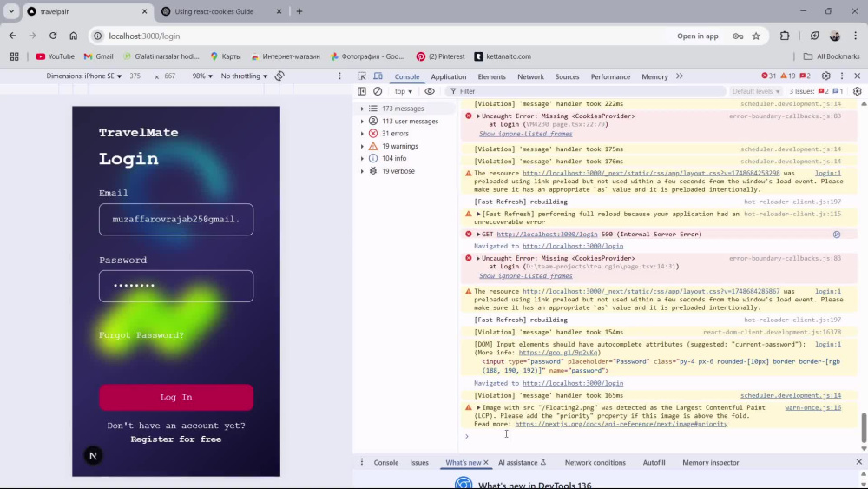Open the No throttling dropdown

[x=244, y=76]
